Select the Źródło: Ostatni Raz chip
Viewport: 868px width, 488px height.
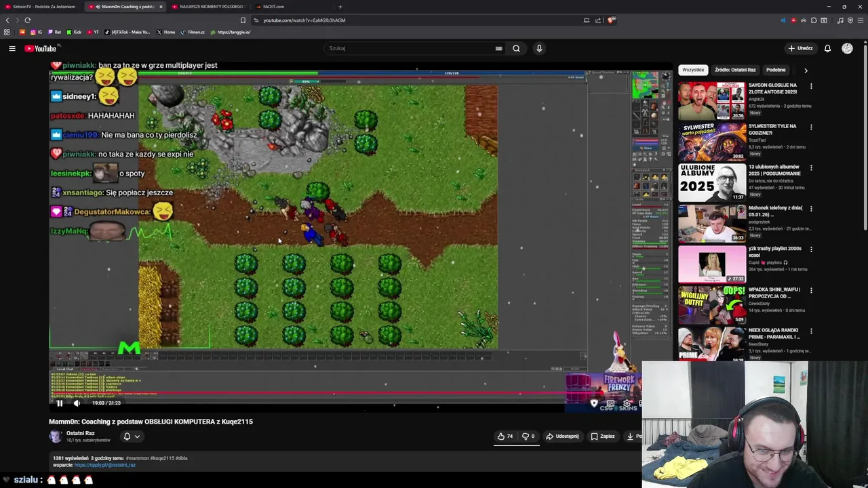pyautogui.click(x=735, y=70)
